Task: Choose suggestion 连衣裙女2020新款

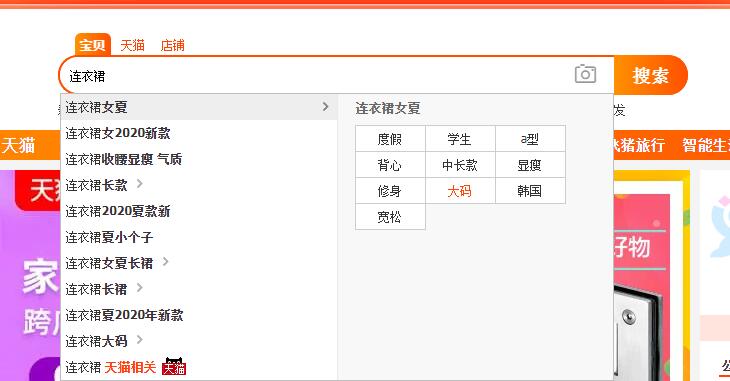Action: coord(199,133)
